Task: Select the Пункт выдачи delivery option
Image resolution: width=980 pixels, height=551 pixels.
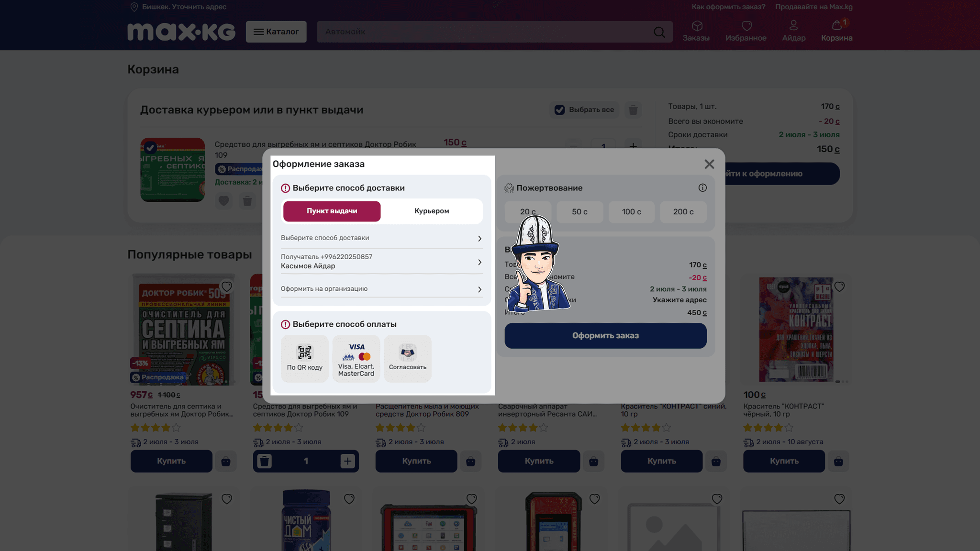Action: click(332, 211)
